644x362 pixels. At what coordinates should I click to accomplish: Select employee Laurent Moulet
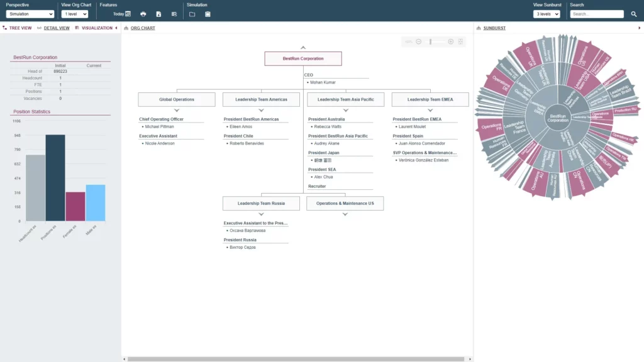[412, 127]
